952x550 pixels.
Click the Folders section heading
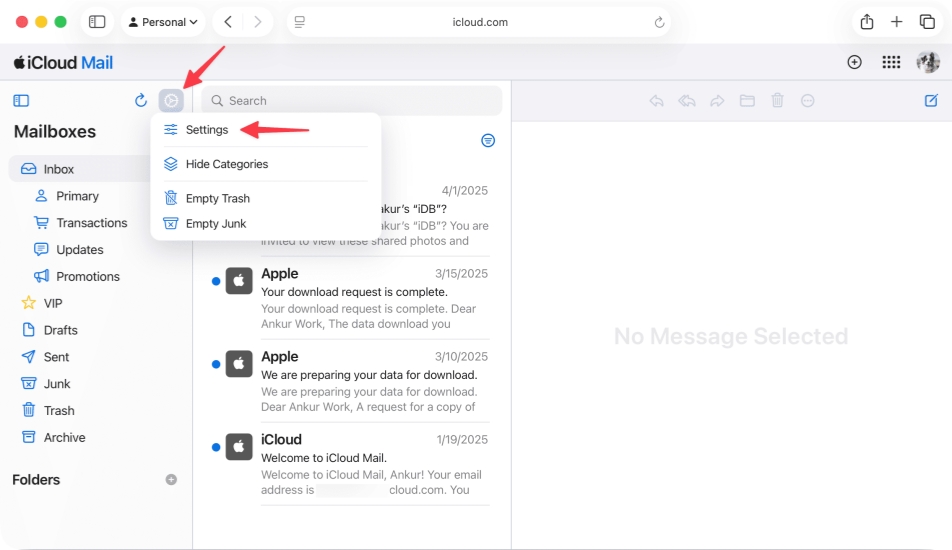click(36, 480)
